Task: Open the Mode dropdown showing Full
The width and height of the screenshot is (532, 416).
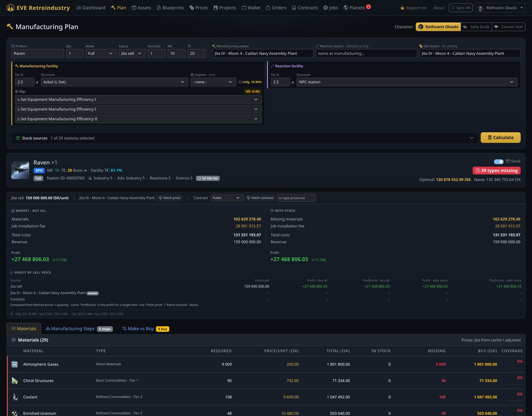Action: point(101,54)
